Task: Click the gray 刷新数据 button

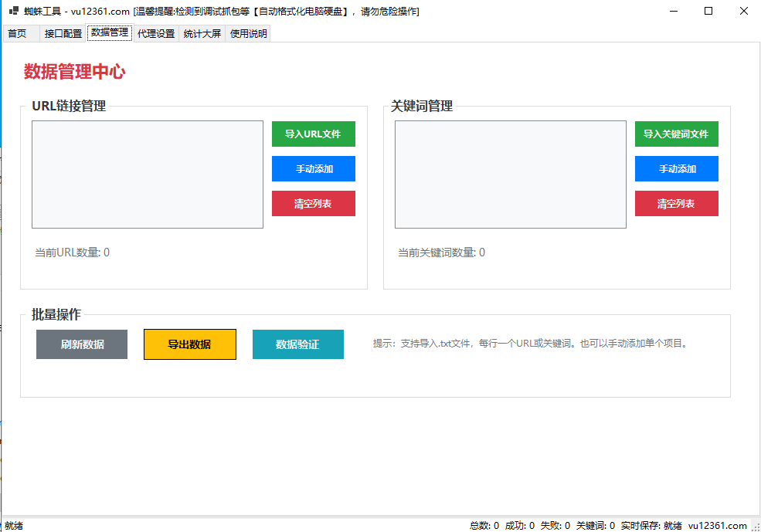Action: coord(82,344)
